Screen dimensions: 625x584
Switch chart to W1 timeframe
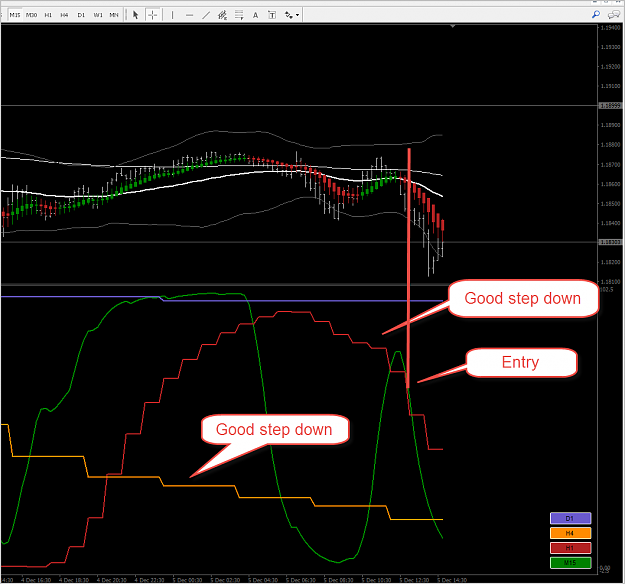[98, 15]
